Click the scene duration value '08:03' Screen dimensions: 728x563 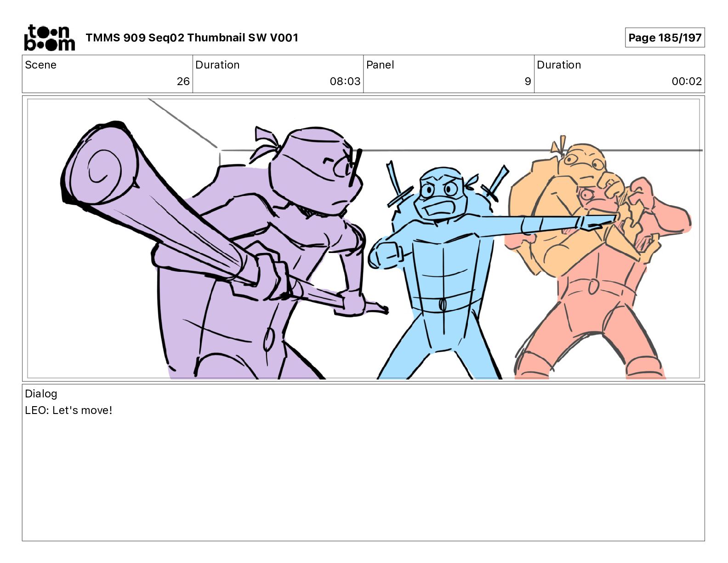tap(345, 81)
